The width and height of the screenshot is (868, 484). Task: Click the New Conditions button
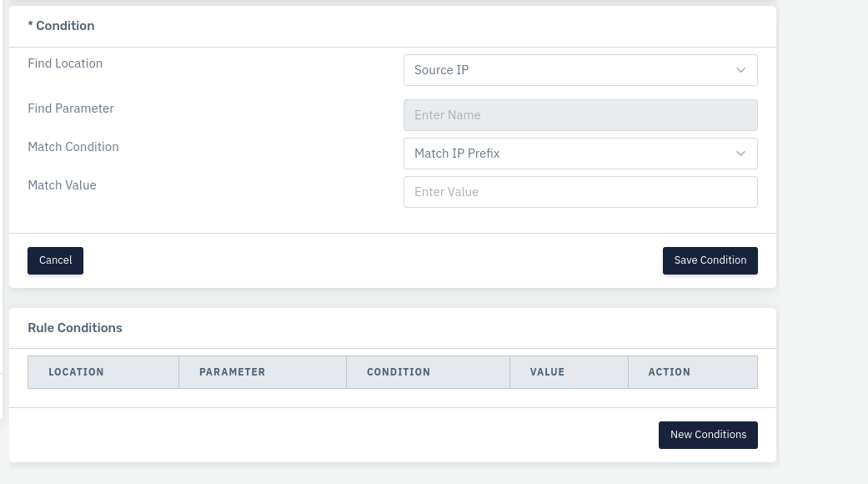708,435
